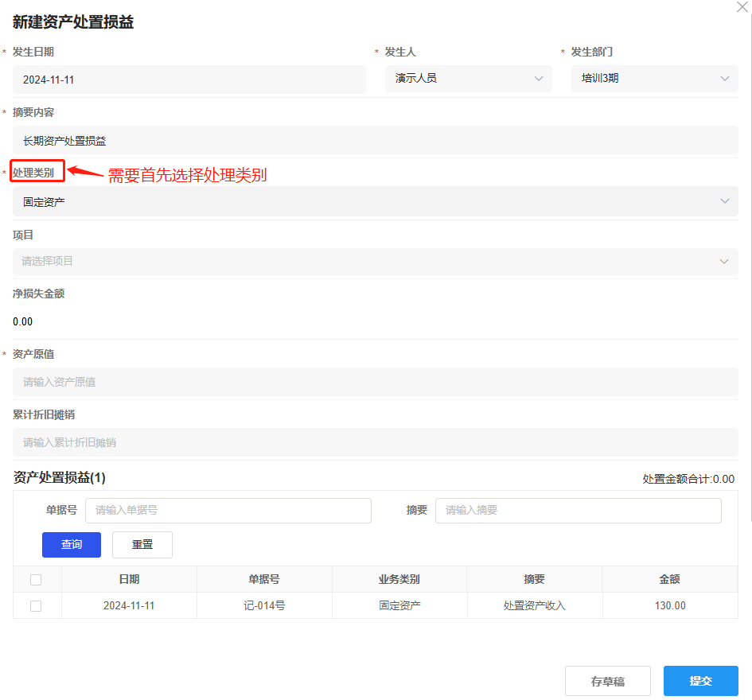Click the 重置 reset button
This screenshot has height=700, width=752.
142,544
